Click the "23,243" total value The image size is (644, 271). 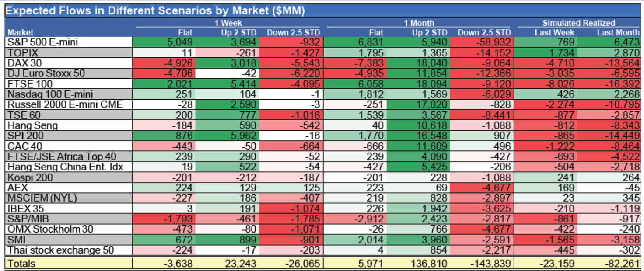(x=240, y=263)
